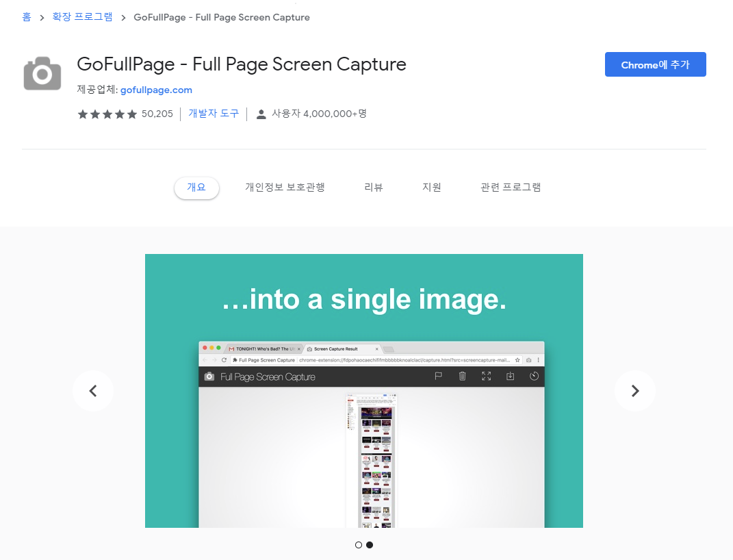This screenshot has width=733, height=560.
Task: Open the 리뷰 tab
Action: [374, 188]
